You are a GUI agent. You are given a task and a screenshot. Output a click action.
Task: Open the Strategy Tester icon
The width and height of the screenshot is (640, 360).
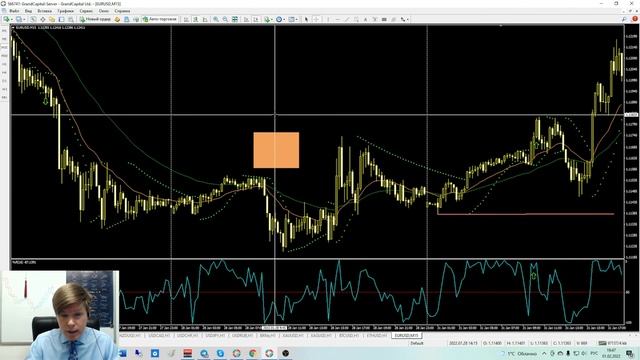pyautogui.click(x=71, y=19)
